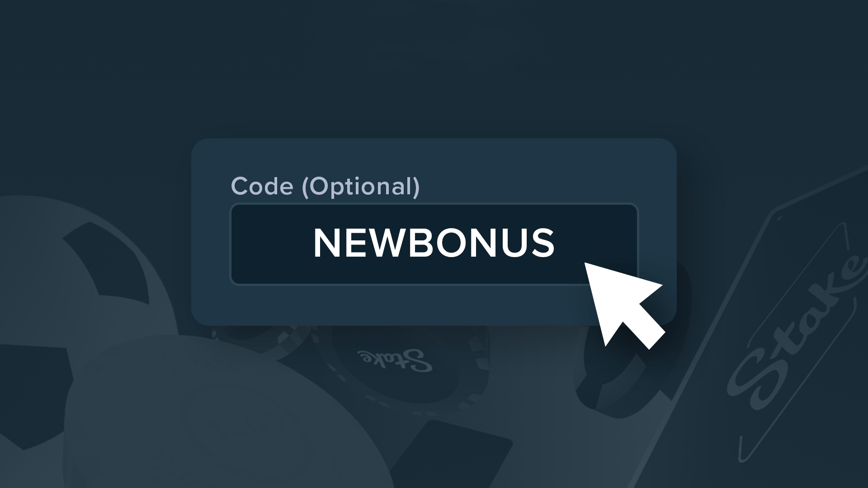Viewport: 868px width, 488px height.
Task: Click empty space inside field left of NEWBONUS
Action: point(271,244)
